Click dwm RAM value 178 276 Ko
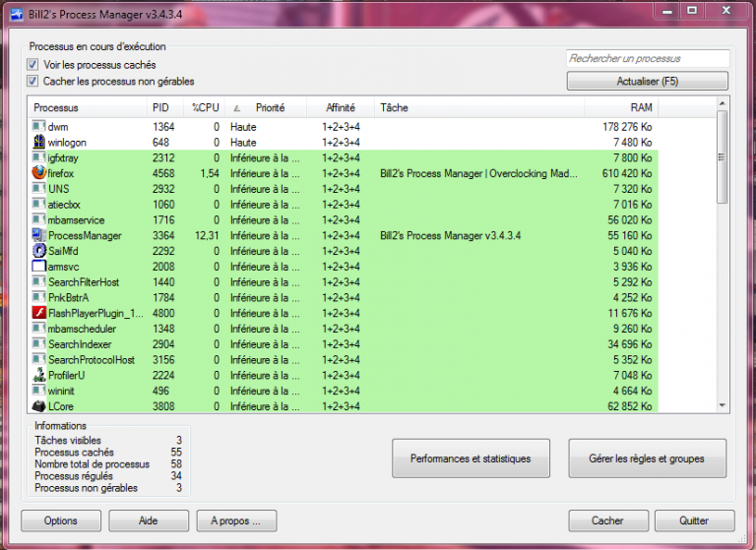The image size is (756, 550). click(x=627, y=127)
